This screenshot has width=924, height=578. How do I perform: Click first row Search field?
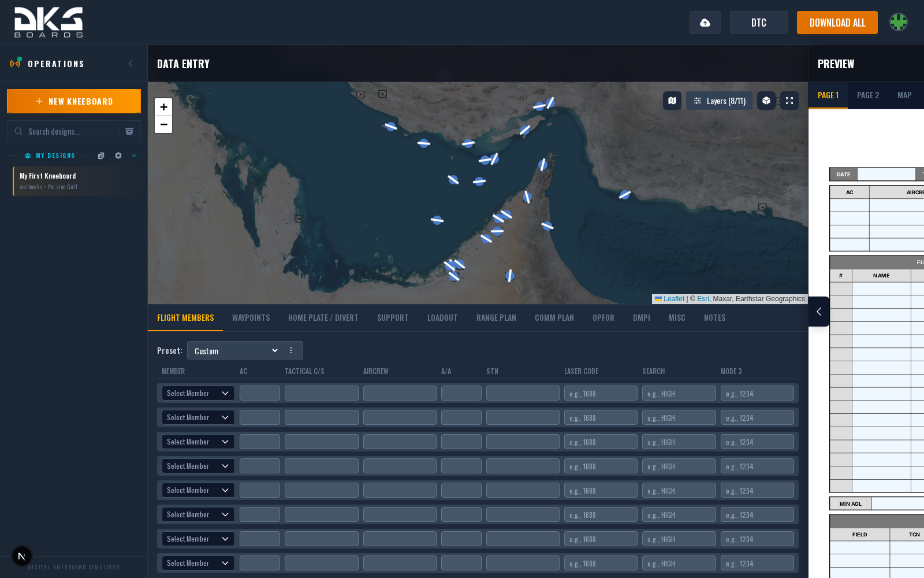pyautogui.click(x=679, y=393)
